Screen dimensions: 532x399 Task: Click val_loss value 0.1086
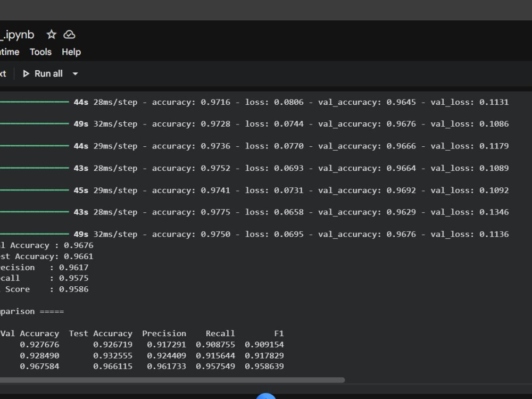click(x=494, y=124)
